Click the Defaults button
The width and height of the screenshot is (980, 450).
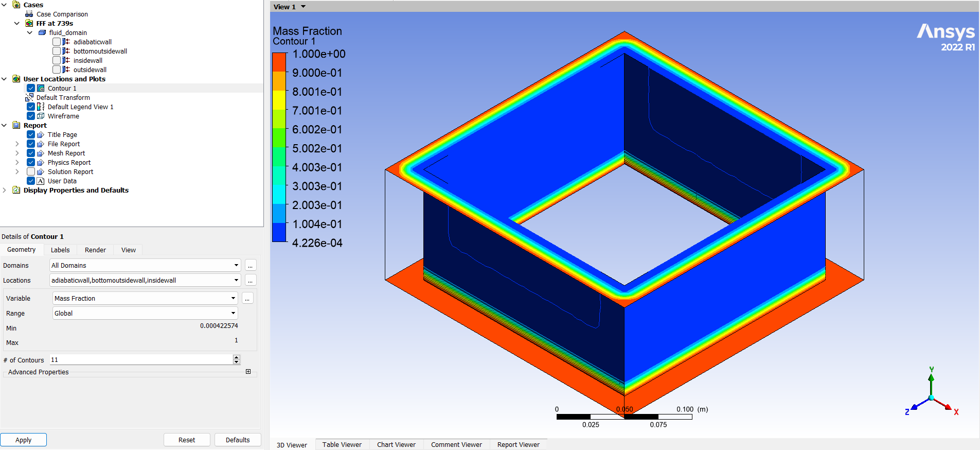pos(238,440)
